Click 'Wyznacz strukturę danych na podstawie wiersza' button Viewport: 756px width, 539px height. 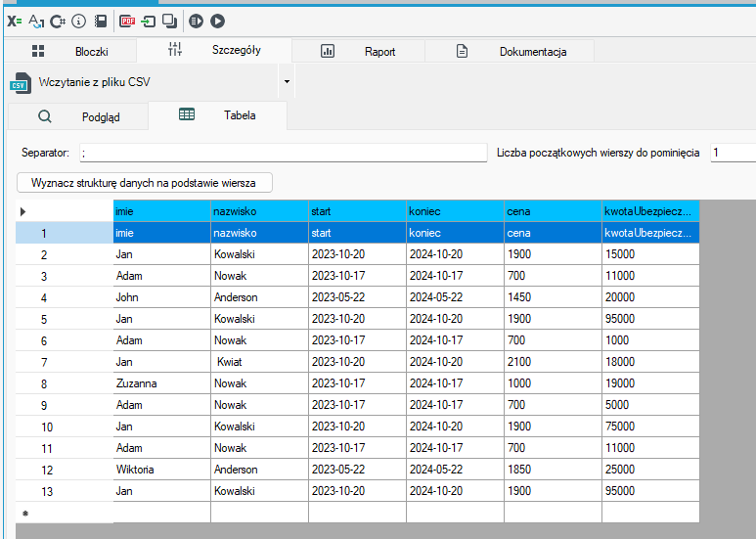point(145,183)
